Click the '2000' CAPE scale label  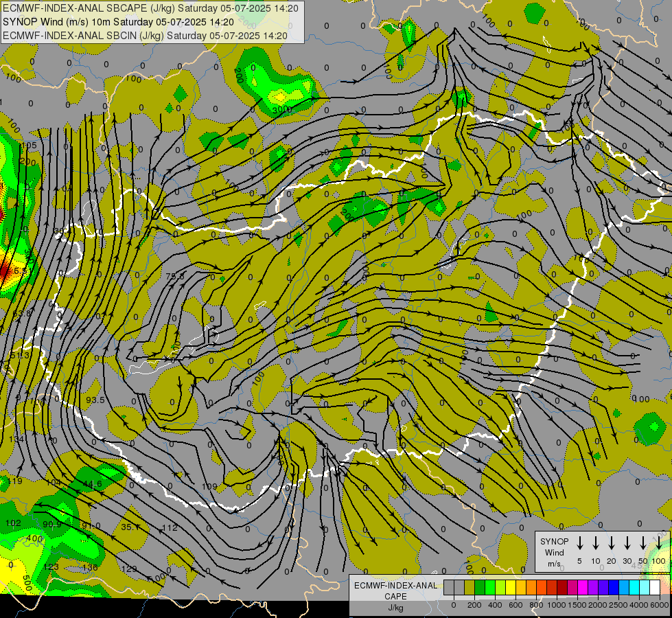[598, 605]
